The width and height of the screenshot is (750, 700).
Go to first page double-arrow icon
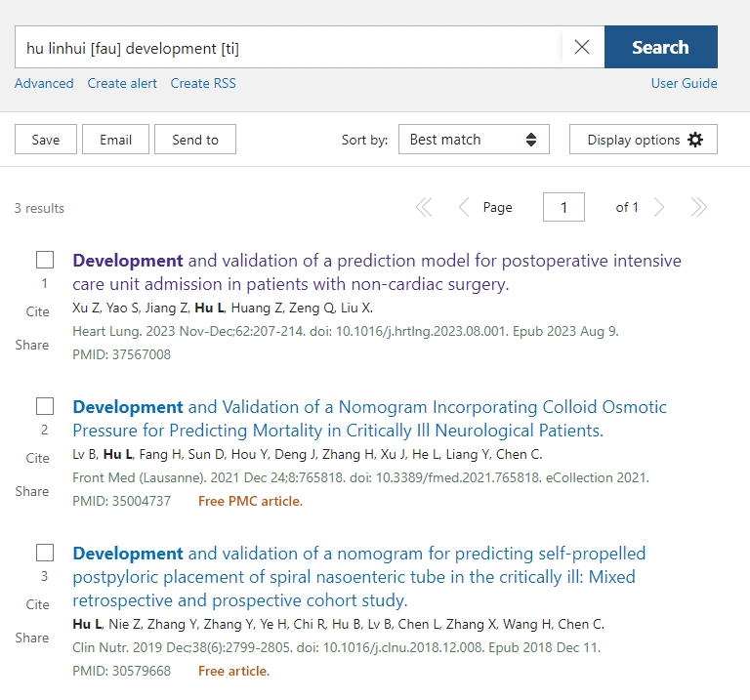point(424,208)
